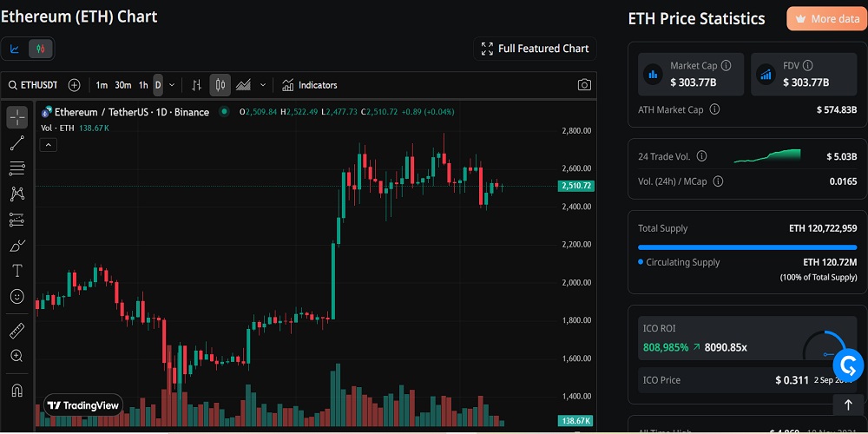Click the ETHUSDT symbol search field
This screenshot has width=868, height=434.
(36, 85)
